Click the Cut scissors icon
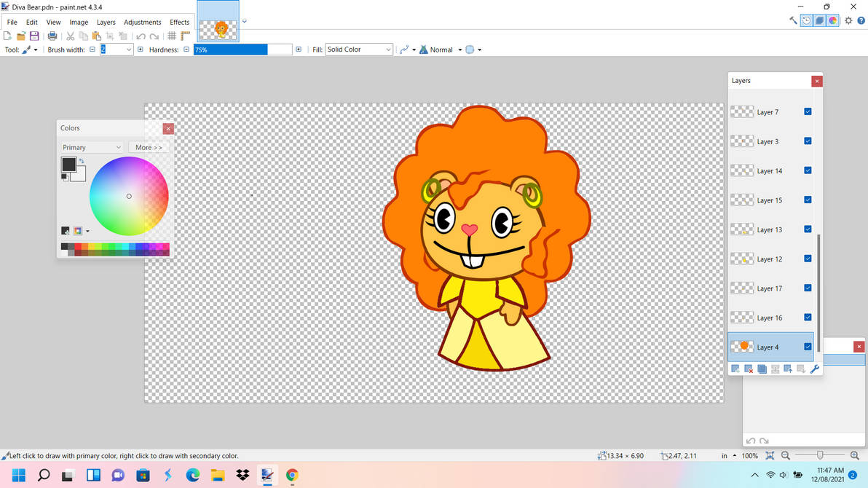The width and height of the screenshot is (868, 488). coord(71,36)
